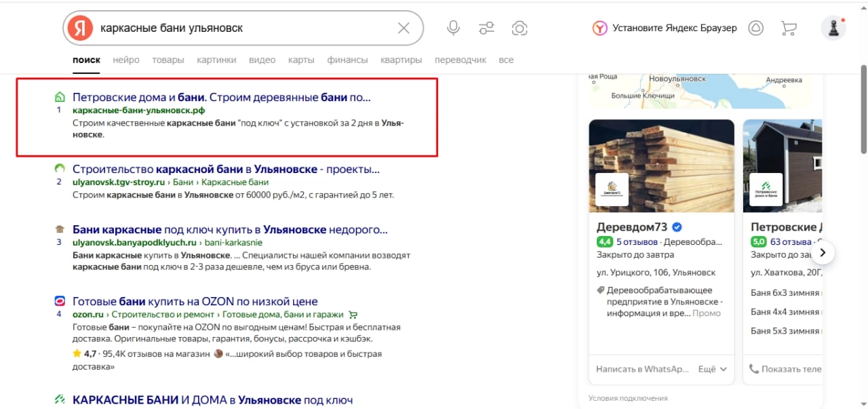Click favicon of tgv-stroy result
The width and height of the screenshot is (868, 409).
[59, 168]
